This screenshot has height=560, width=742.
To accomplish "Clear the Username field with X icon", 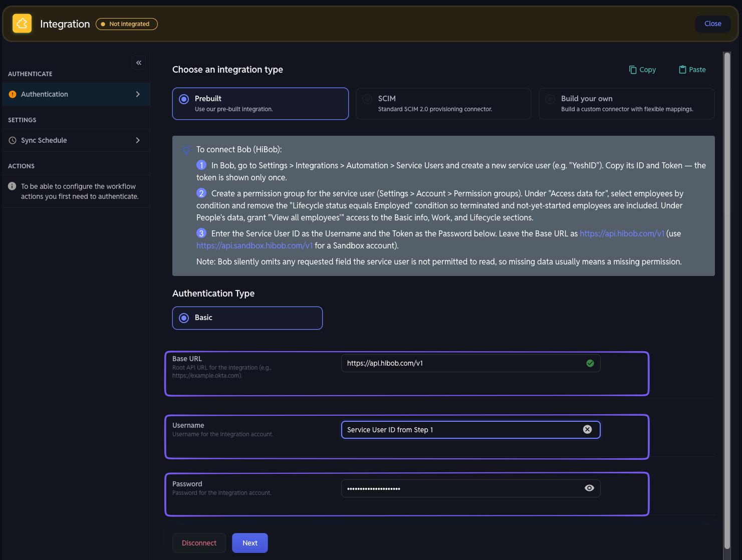I will (x=588, y=429).
